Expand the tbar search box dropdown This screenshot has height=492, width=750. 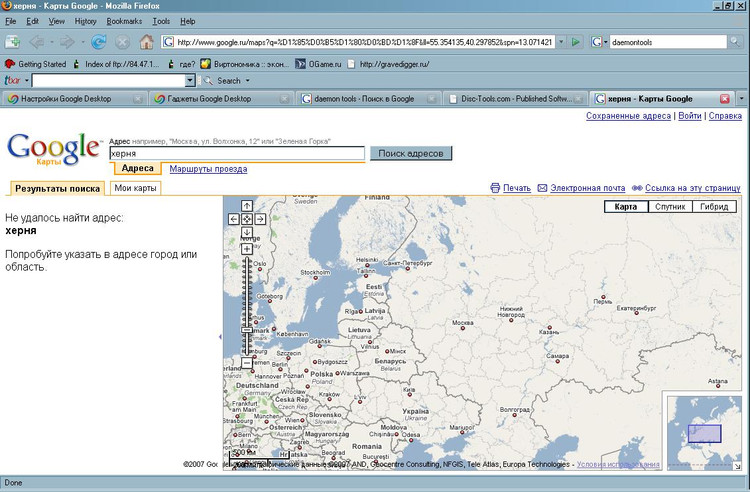tap(190, 80)
